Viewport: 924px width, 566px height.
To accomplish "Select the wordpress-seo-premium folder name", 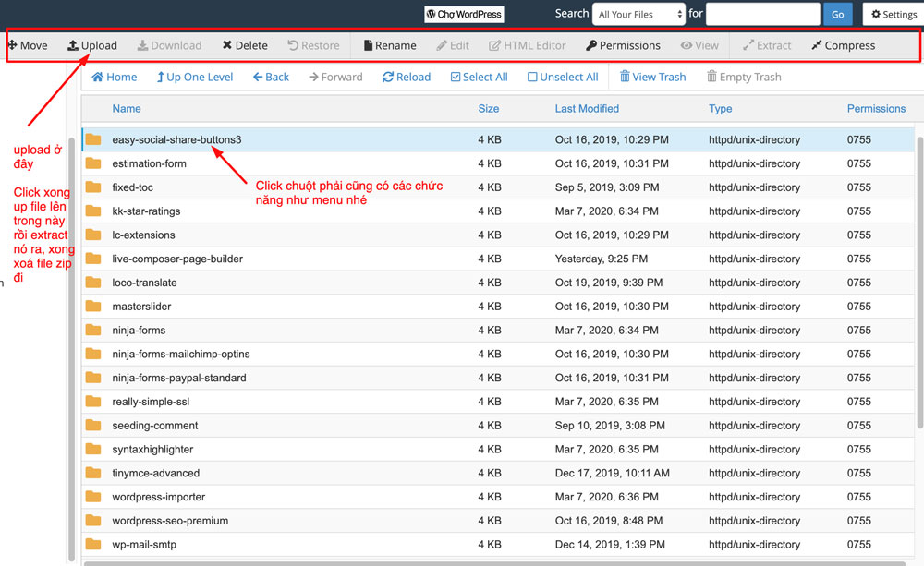I will pos(170,521).
